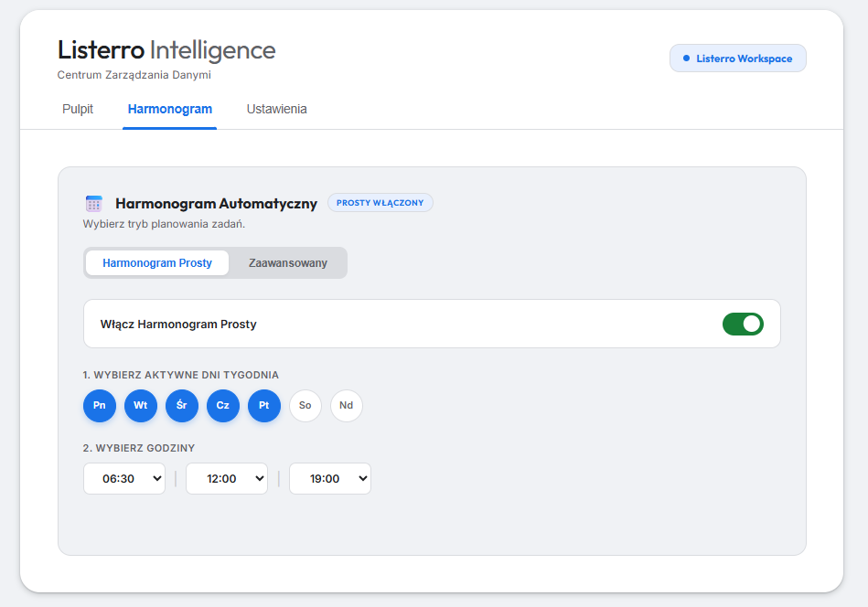Screen dimensions: 868x607
Task: Select the Harmonogram Prosty mode button
Action: (x=157, y=263)
